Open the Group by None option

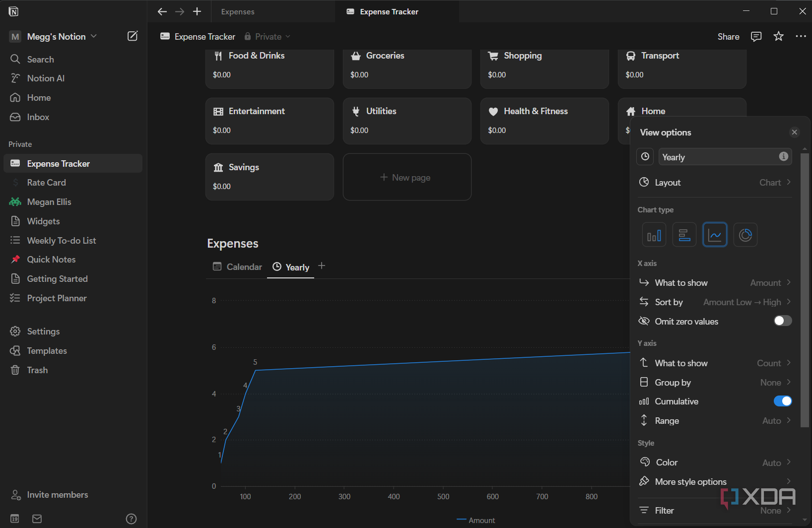point(715,383)
